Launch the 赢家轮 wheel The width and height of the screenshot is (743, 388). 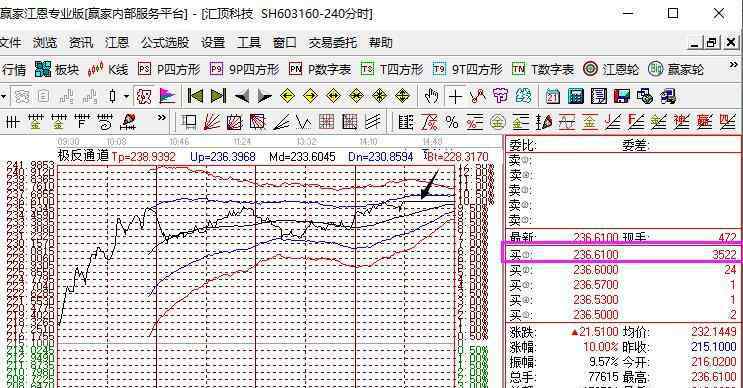[x=676, y=70]
